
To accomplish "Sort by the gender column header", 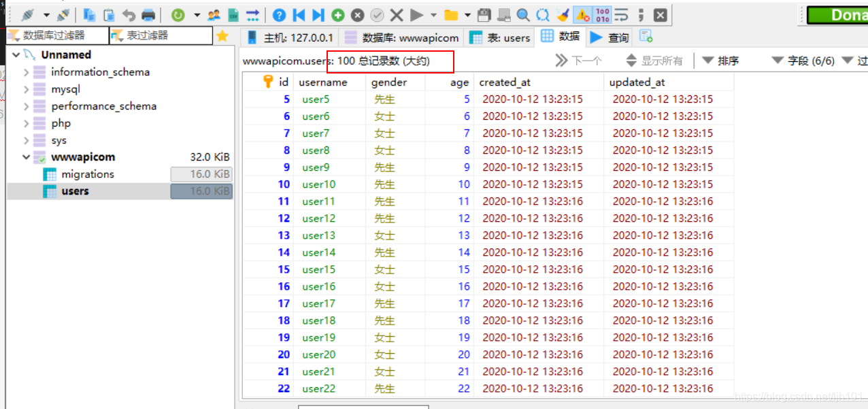I will (395, 82).
